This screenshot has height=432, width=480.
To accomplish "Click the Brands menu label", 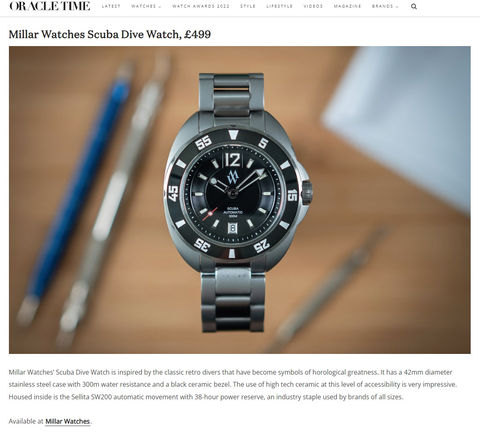I will pos(383,6).
